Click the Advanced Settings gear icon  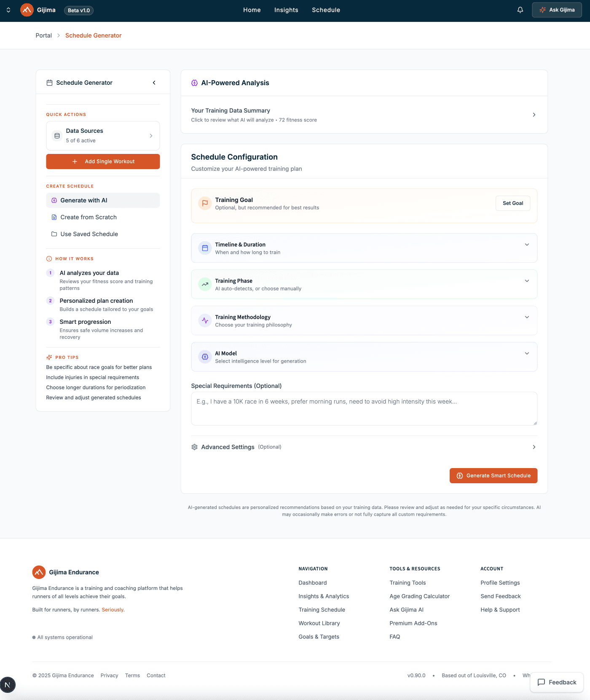coord(194,447)
